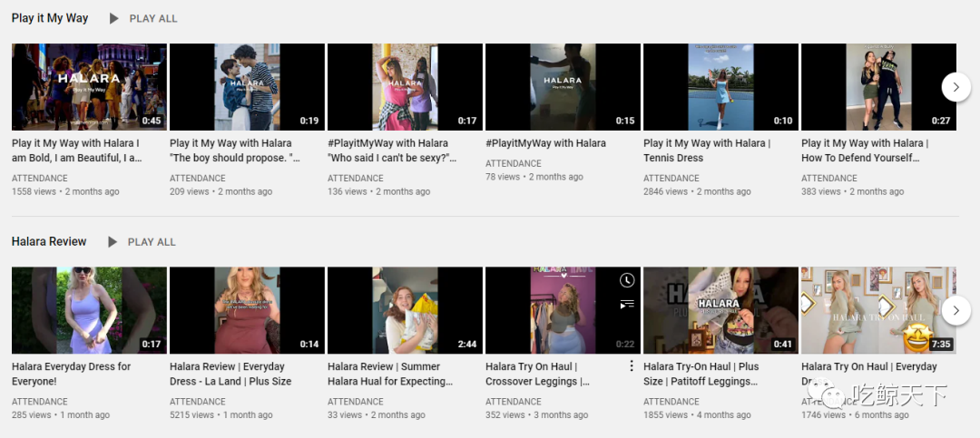
Task: Click '209 views • 2 months ago' text
Action: [220, 192]
